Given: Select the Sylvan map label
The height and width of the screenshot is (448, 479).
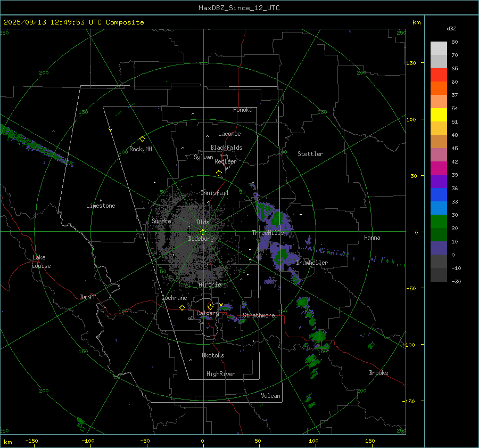Looking at the screenshot, I should [x=203, y=157].
